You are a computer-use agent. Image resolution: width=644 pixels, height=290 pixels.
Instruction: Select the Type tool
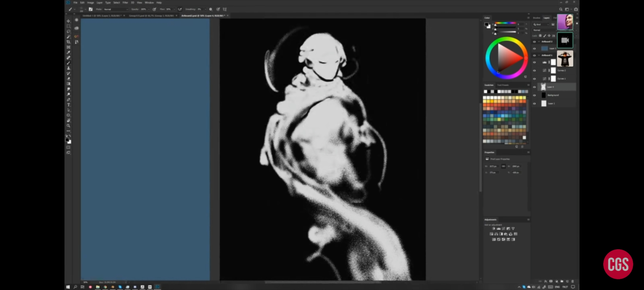tap(68, 105)
